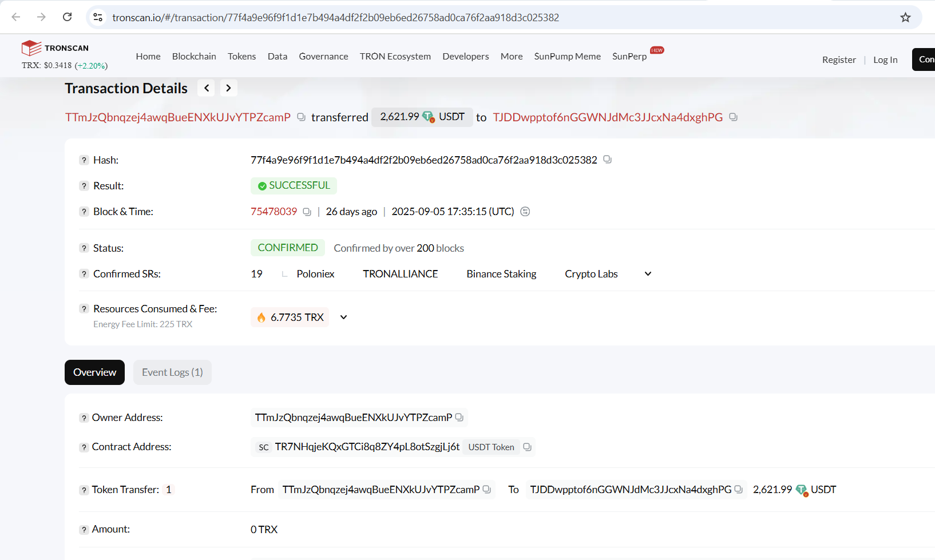This screenshot has width=935, height=560.
Task: Open sender address link in header
Action: click(x=178, y=117)
